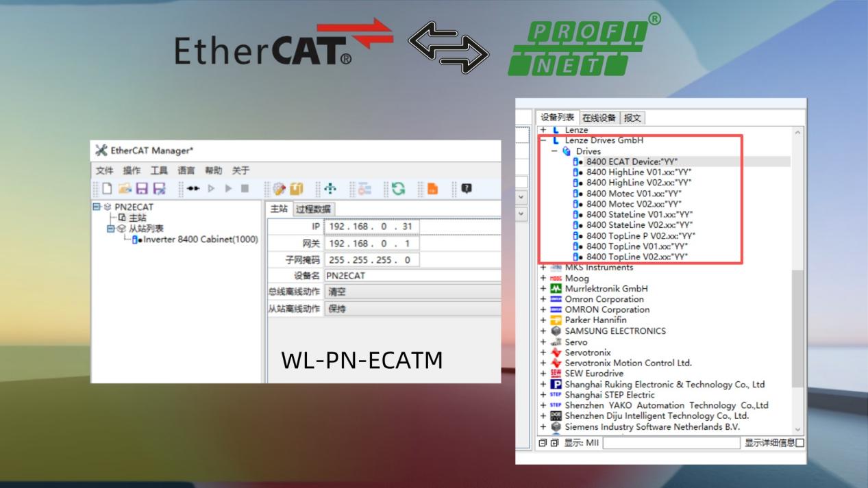Click the Open folder toolbar icon
868x488 pixels.
pyautogui.click(x=125, y=188)
